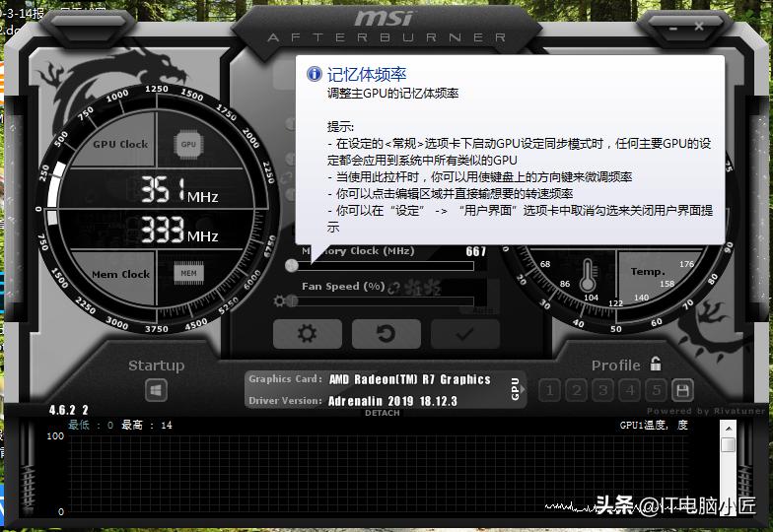This screenshot has height=532, width=773.
Task: Click Memory Clock value 667
Action: coord(475,252)
